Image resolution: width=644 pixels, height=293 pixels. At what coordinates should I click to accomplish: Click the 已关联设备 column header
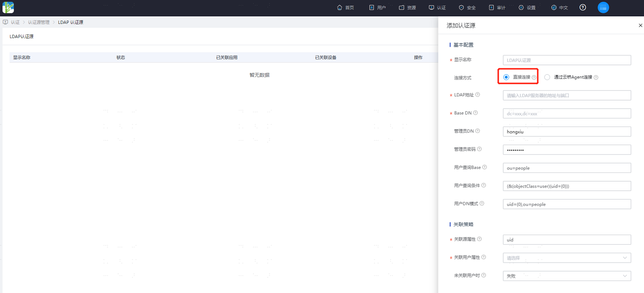[325, 57]
